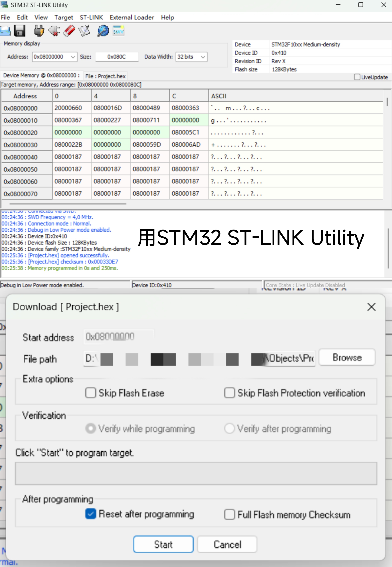Enable the LiveUpdate checkbox
Viewport: 392px width, 567px height.
coord(357,77)
